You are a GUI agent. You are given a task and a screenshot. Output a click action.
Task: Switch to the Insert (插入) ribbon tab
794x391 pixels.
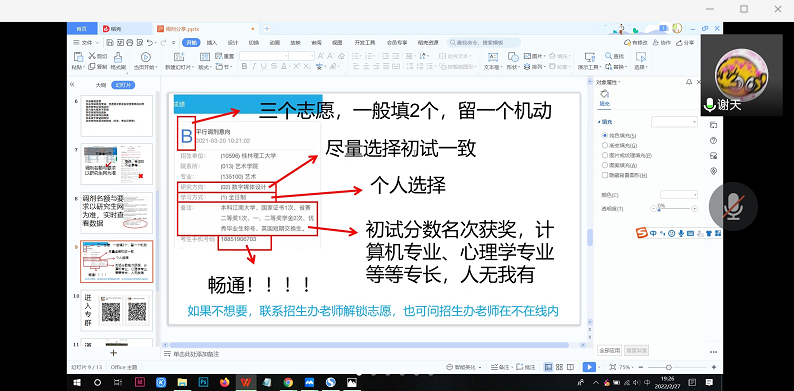click(212, 43)
